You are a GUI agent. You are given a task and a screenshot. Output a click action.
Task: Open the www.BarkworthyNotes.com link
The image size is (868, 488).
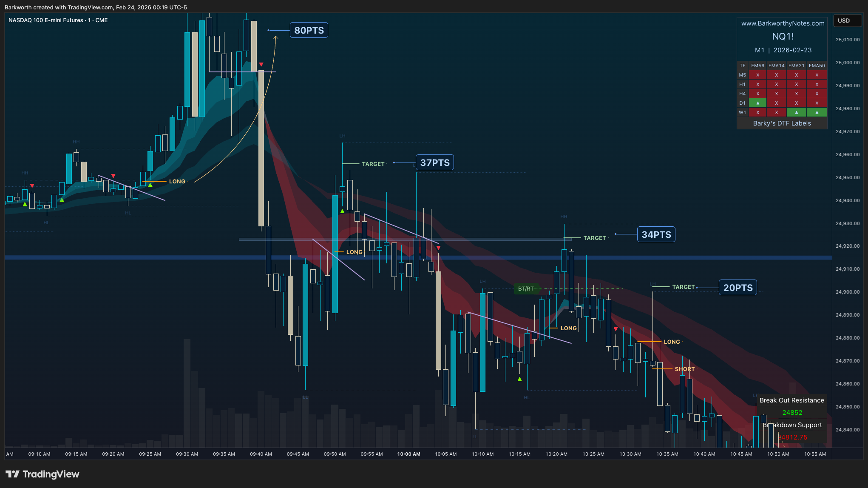[783, 23]
